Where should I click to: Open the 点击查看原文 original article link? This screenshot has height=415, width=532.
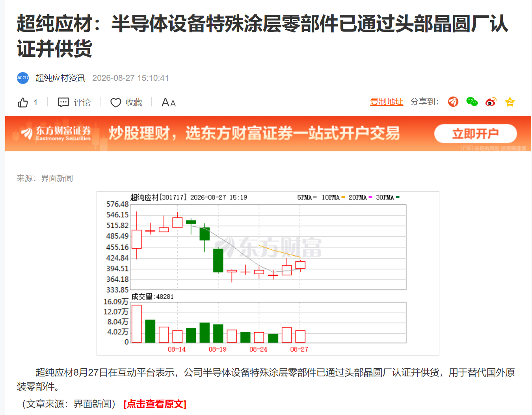click(x=155, y=404)
